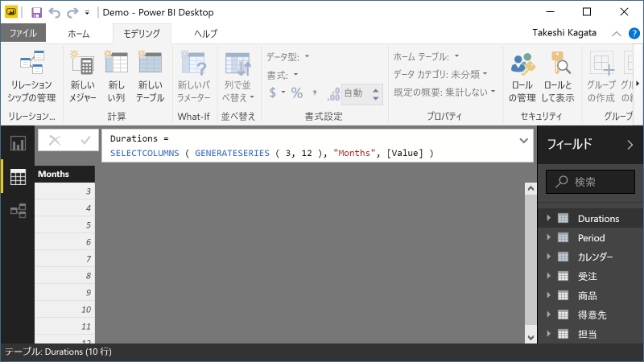Select the Months column header
The height and width of the screenshot is (362, 644).
coord(65,174)
